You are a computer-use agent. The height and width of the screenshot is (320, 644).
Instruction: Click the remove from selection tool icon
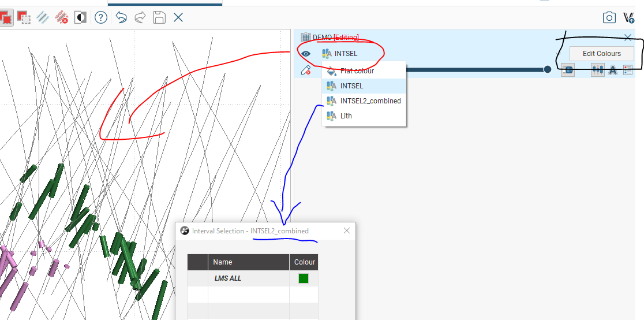point(24,17)
